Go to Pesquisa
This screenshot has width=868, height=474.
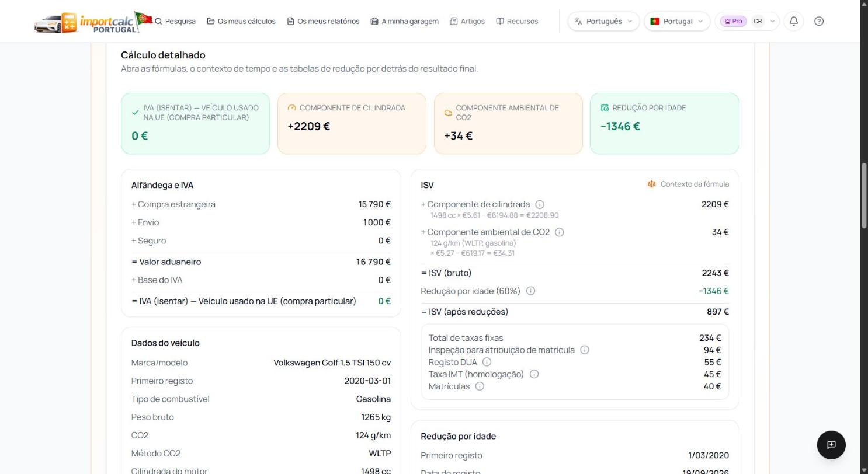[175, 21]
